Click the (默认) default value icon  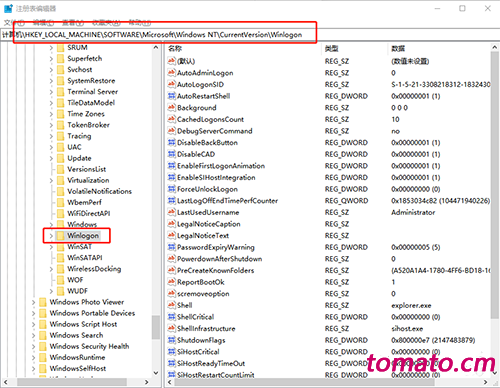point(171,61)
